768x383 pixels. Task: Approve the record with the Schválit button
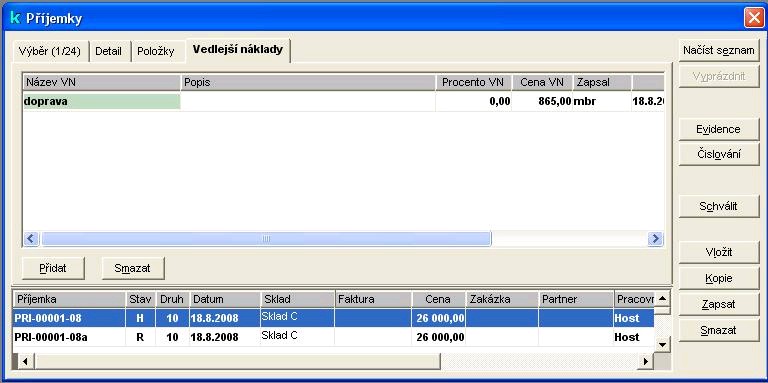719,206
